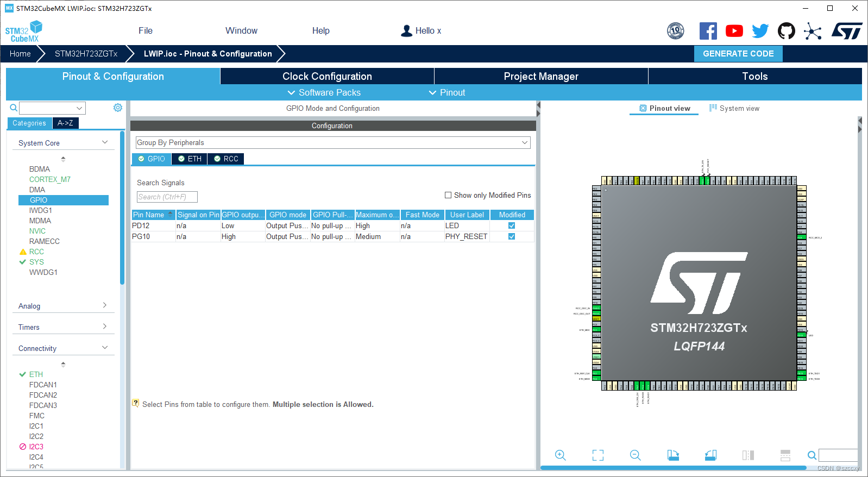
Task: Select RCC in System Core list
Action: [x=36, y=252]
